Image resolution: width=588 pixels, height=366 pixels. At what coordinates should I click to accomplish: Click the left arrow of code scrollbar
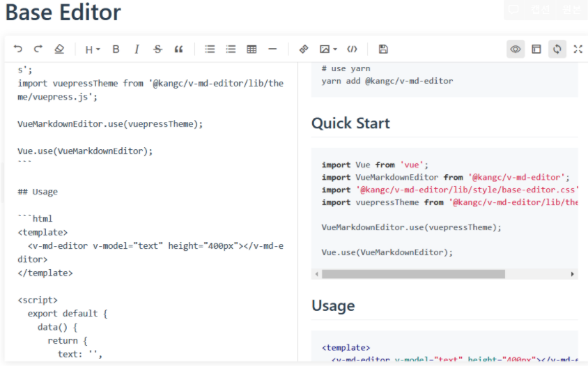point(317,275)
